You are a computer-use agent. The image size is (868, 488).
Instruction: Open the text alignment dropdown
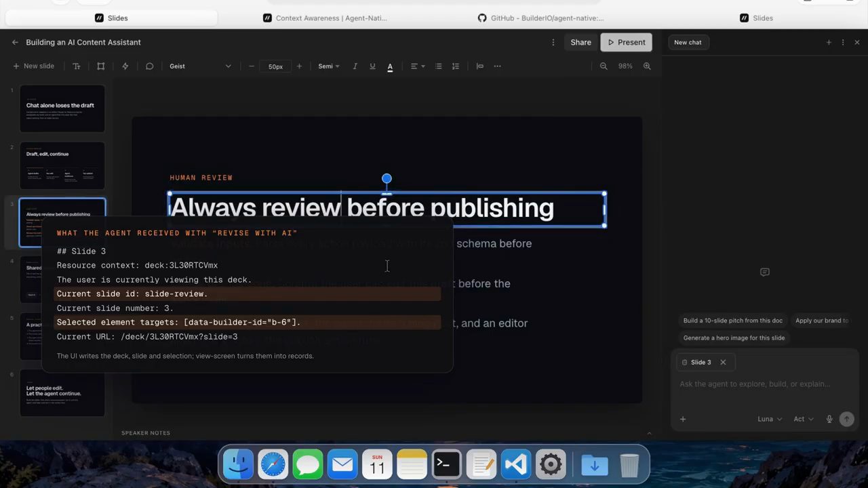coord(417,66)
